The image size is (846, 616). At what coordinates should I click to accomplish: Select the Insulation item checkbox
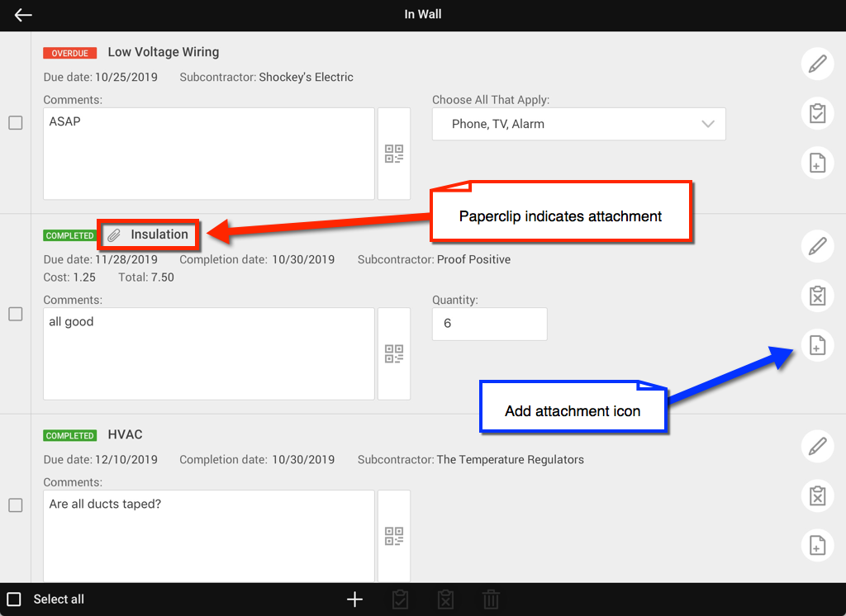(x=16, y=314)
